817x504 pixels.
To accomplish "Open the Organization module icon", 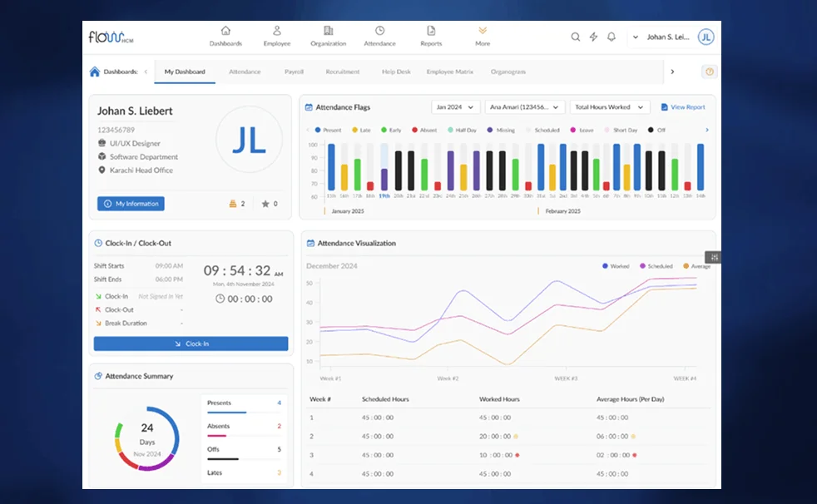I will [x=328, y=32].
